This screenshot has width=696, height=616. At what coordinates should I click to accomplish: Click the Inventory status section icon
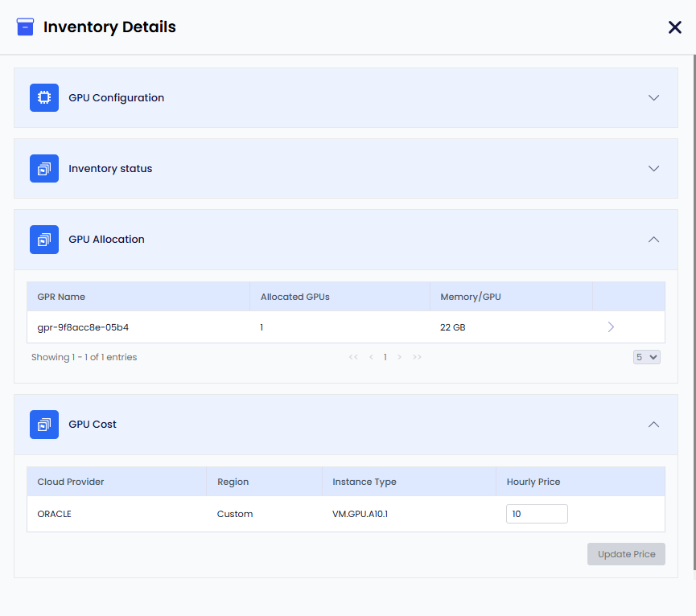(x=44, y=169)
